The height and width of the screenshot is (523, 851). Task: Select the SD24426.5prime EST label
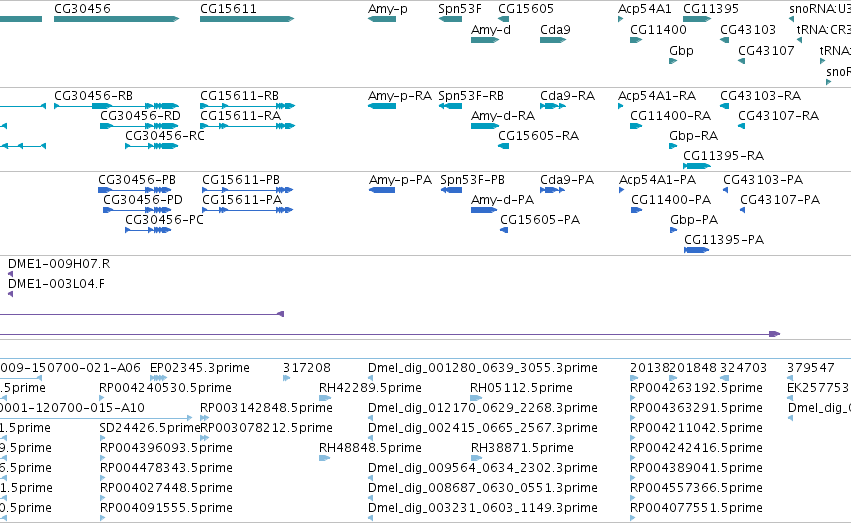150,428
